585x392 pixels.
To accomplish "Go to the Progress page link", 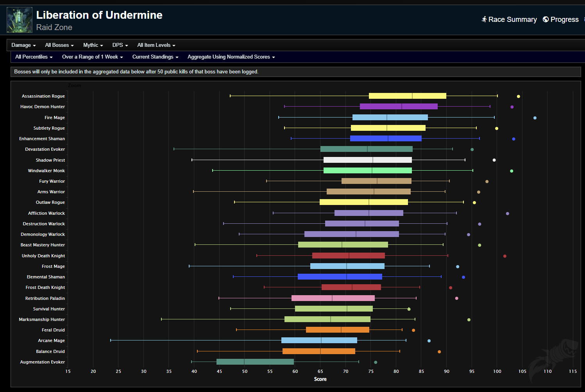I will point(564,20).
